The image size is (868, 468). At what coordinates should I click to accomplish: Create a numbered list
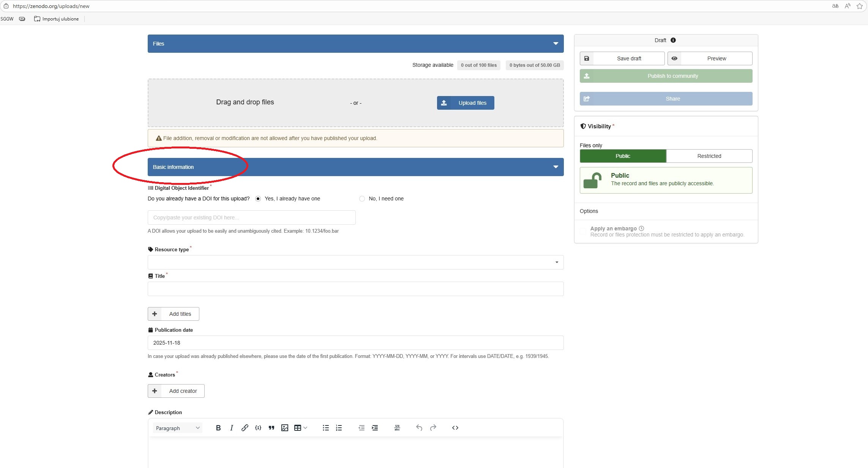[x=339, y=428]
